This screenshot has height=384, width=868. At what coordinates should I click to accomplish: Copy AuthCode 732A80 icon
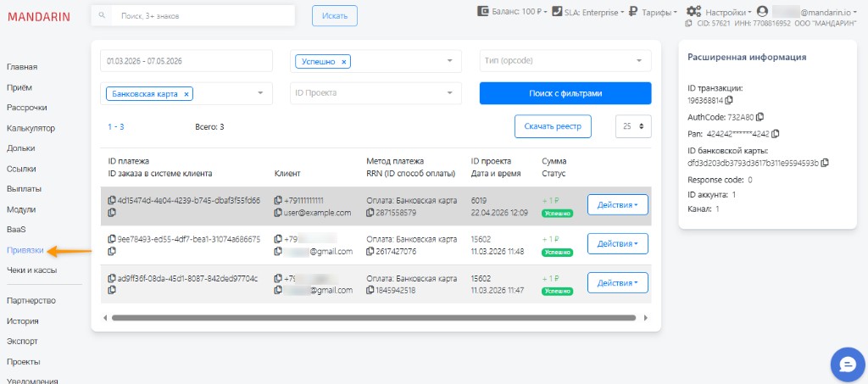(760, 117)
